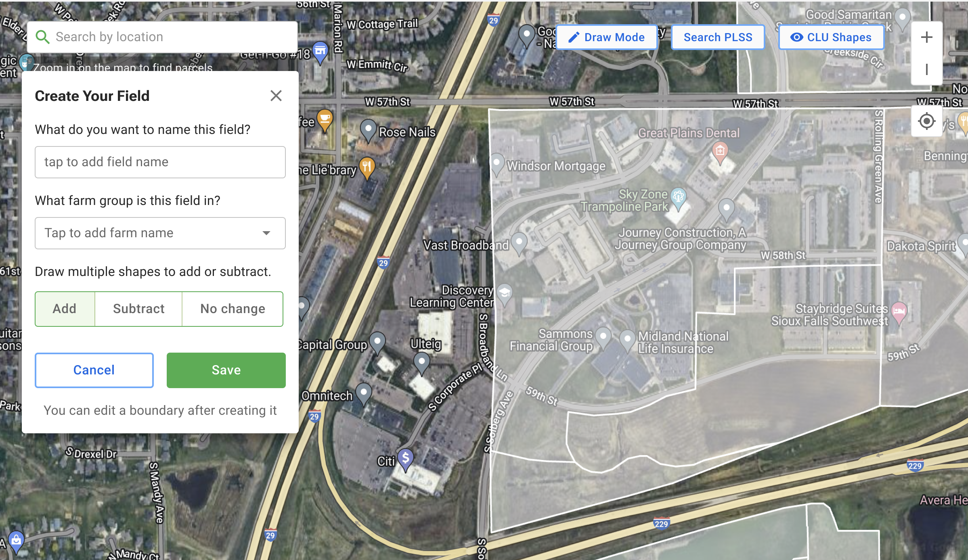Open the farm name dropdown

160,233
